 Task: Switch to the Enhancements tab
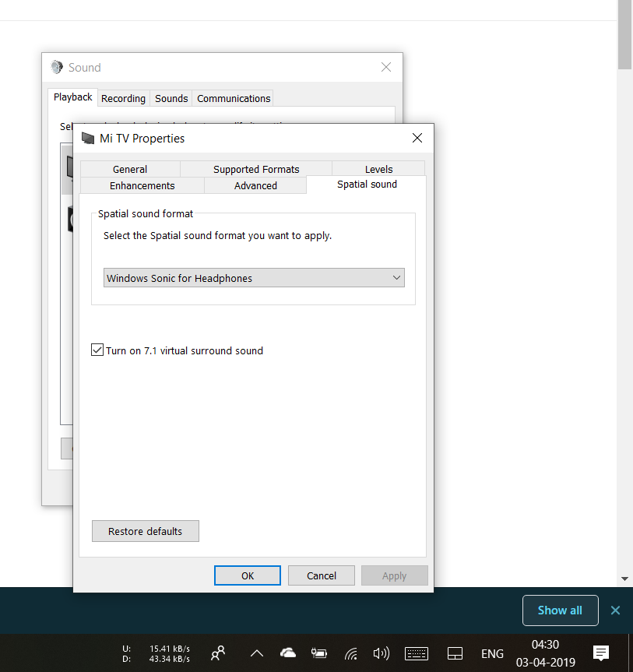tap(142, 185)
